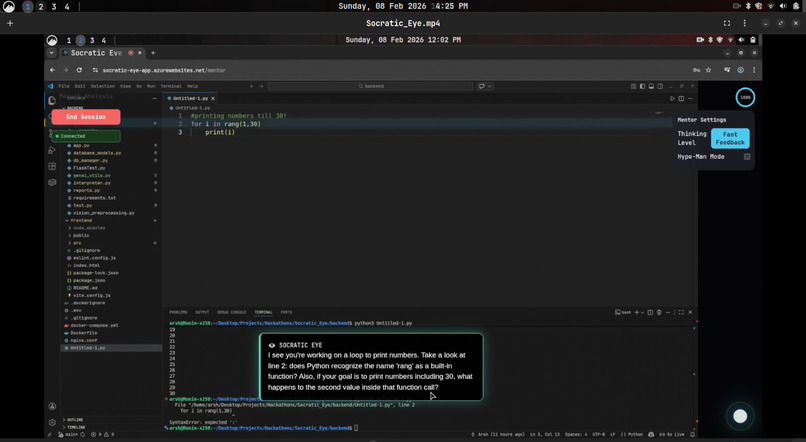The width and height of the screenshot is (806, 442).
Task: Click Go Live in the status bar
Action: (x=672, y=434)
